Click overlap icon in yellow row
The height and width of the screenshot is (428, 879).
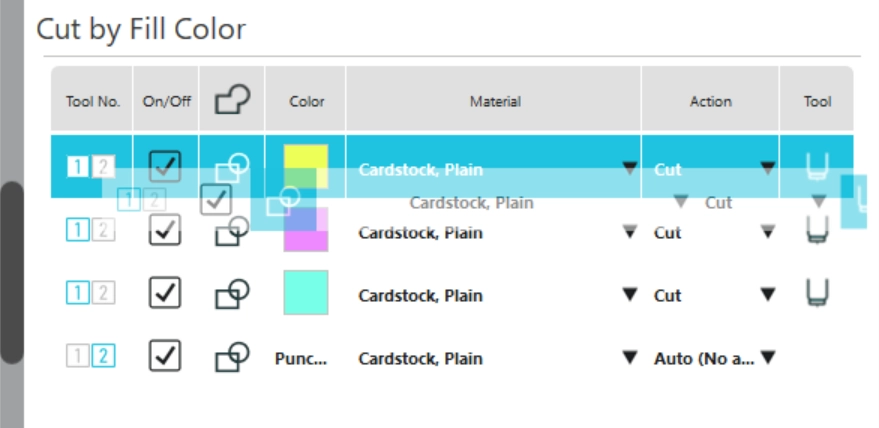(232, 167)
